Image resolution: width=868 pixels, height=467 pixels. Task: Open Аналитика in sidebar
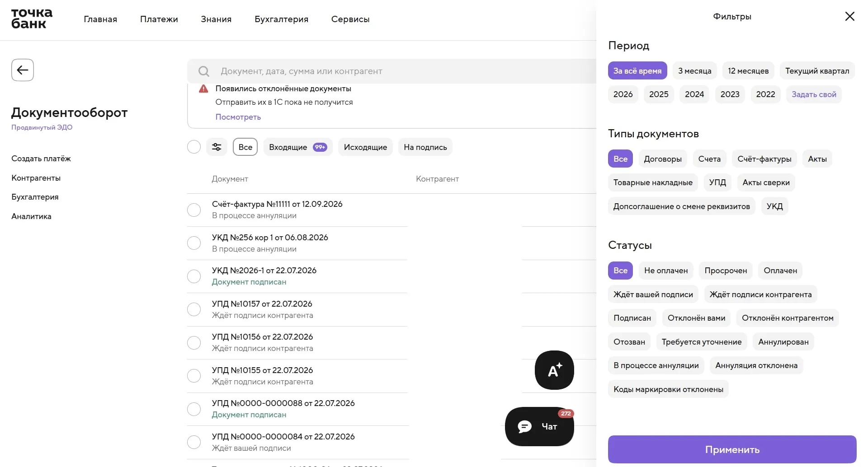click(x=32, y=216)
